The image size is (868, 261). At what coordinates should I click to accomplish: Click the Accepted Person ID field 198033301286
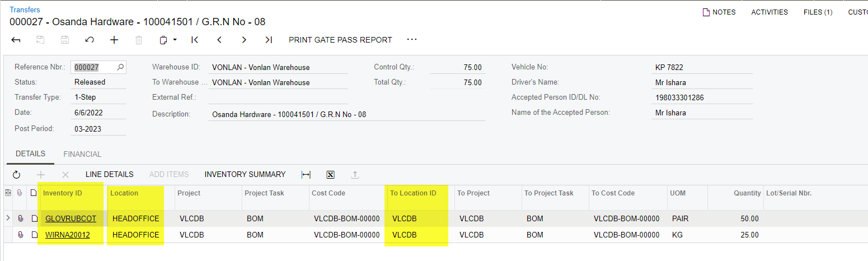702,97
